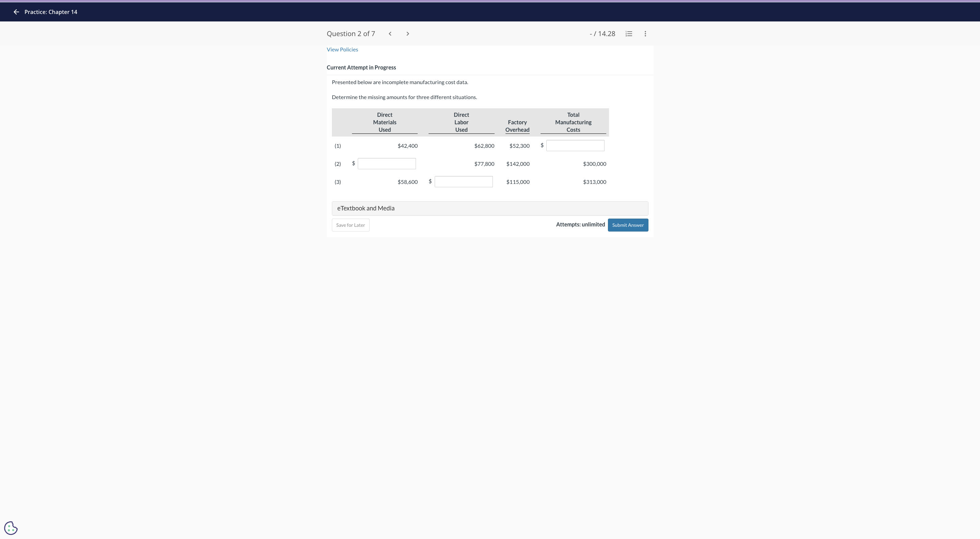Open the three-dot more options menu
Viewport: 980px width, 539px height.
tap(645, 34)
